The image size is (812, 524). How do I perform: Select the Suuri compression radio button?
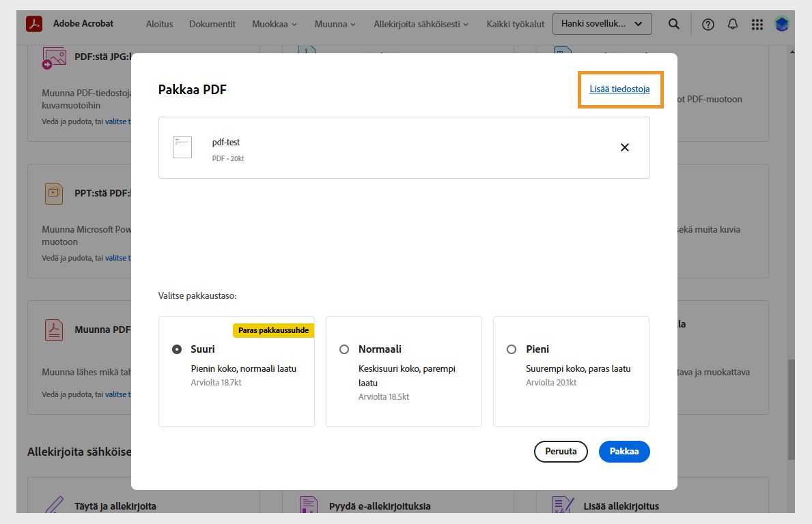click(x=176, y=349)
